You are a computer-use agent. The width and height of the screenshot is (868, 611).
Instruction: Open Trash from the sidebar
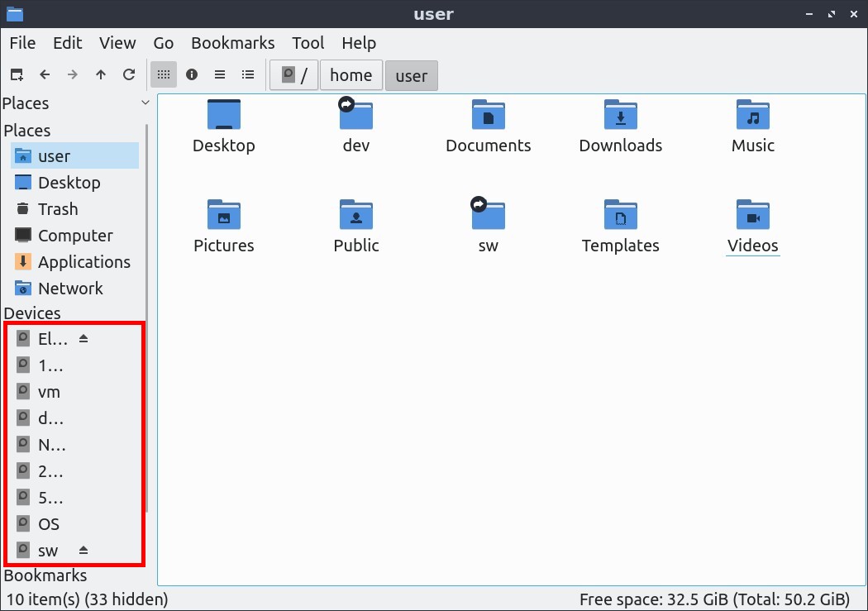[x=56, y=208]
